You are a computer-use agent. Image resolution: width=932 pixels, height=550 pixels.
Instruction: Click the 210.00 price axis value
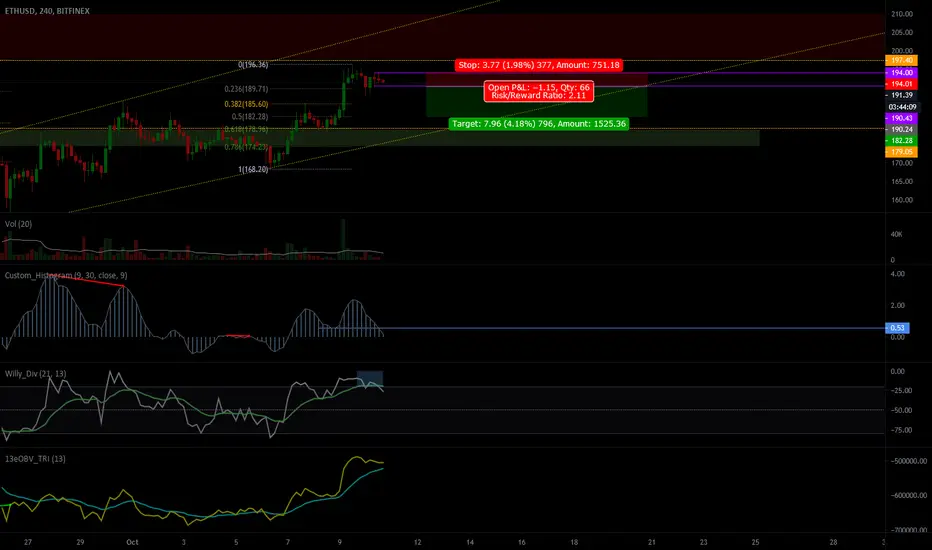902,14
